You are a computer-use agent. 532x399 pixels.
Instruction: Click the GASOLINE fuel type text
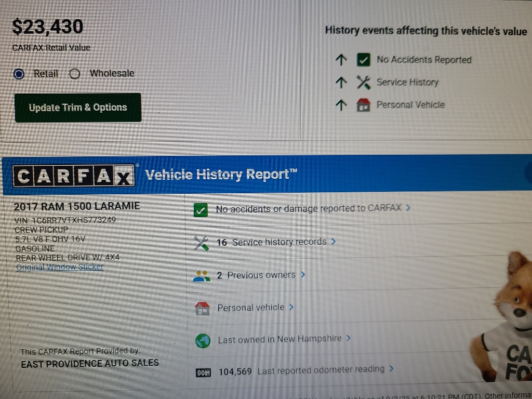coord(35,249)
